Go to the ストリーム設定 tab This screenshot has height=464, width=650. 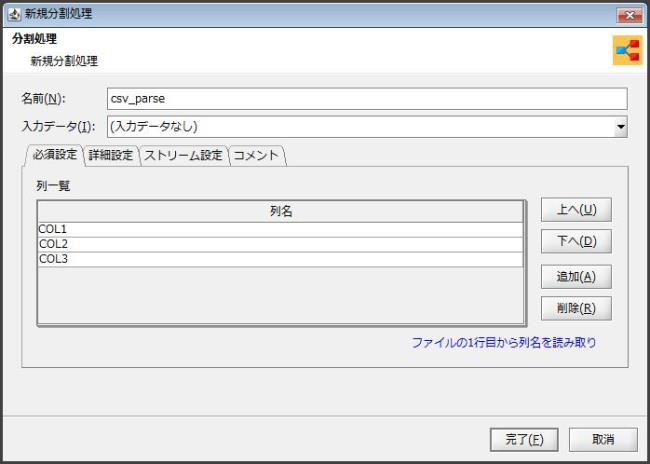pyautogui.click(x=183, y=156)
